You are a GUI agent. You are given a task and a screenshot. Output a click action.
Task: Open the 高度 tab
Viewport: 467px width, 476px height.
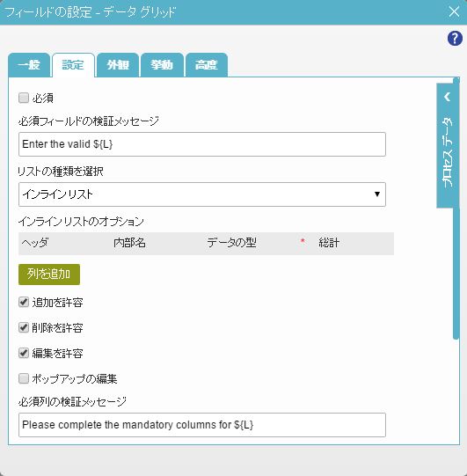(x=207, y=64)
